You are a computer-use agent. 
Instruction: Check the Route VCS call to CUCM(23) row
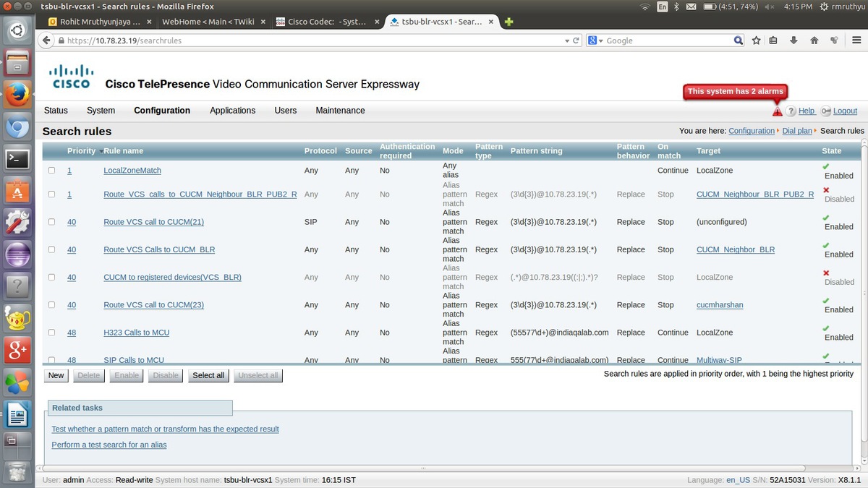[51, 305]
